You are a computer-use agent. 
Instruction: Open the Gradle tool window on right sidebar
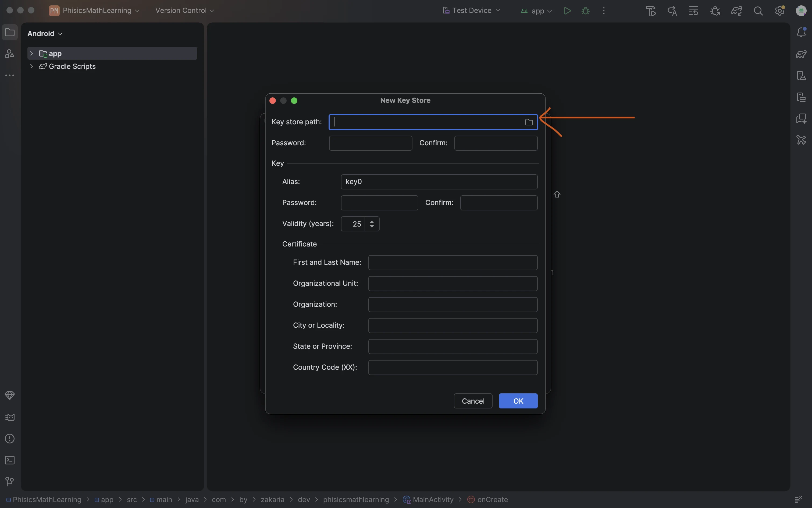tap(801, 54)
